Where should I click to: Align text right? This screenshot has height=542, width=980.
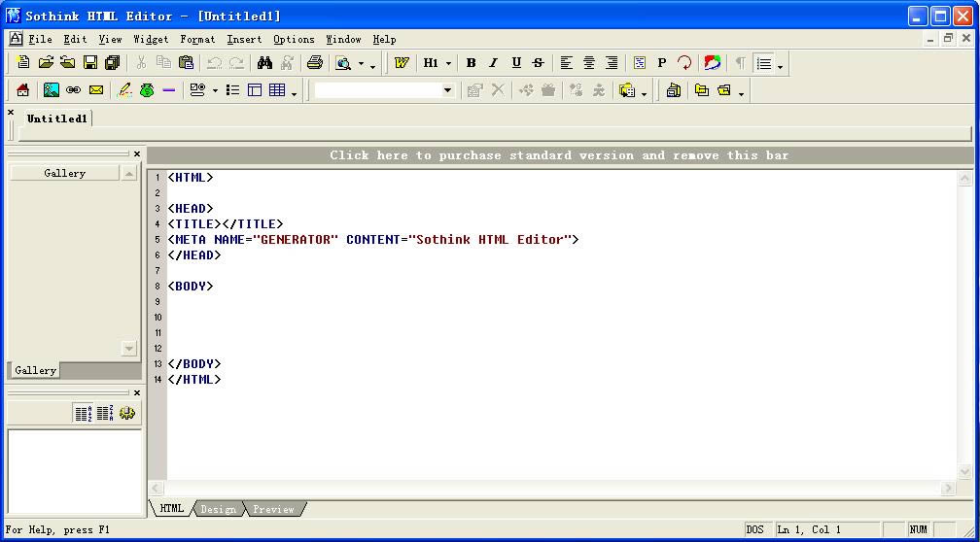612,62
